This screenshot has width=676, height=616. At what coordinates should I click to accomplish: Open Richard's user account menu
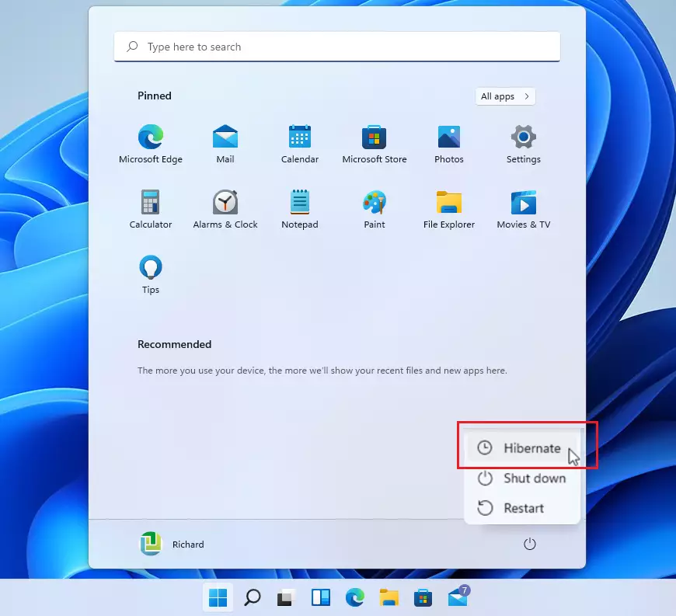click(172, 544)
